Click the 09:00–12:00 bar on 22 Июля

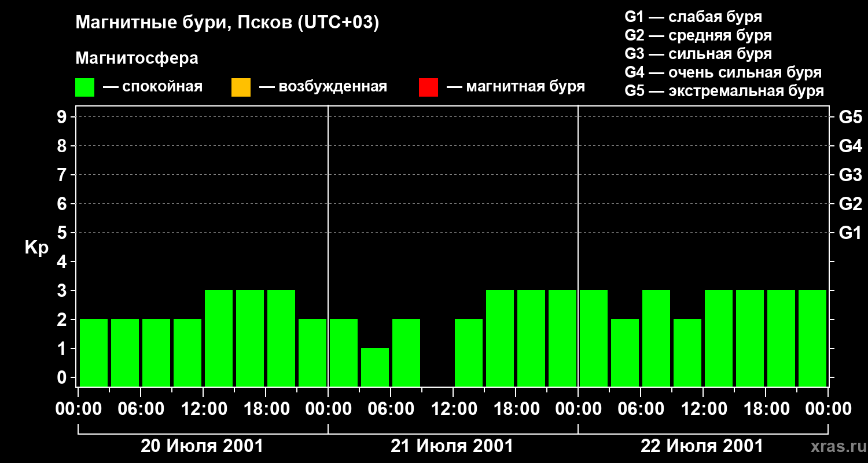[687, 352]
